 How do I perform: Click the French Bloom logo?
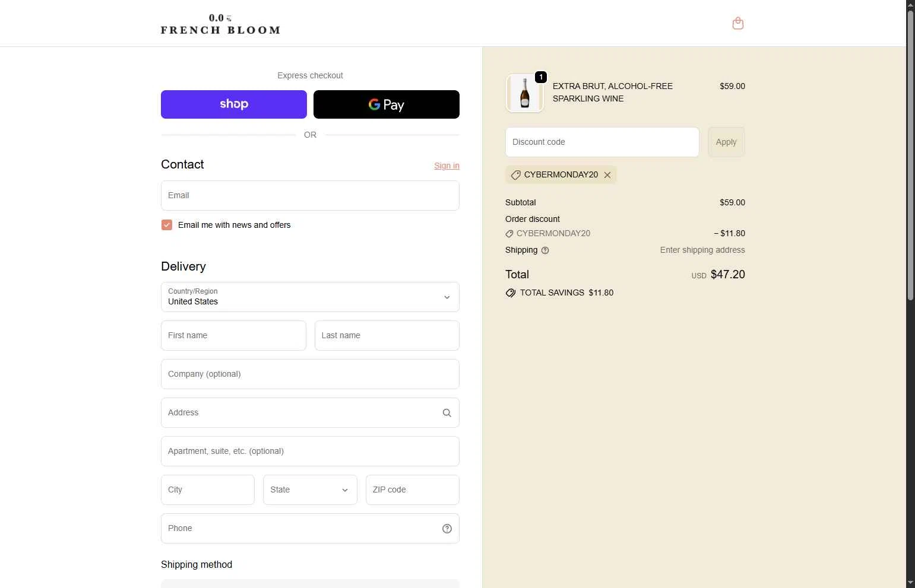220,24
